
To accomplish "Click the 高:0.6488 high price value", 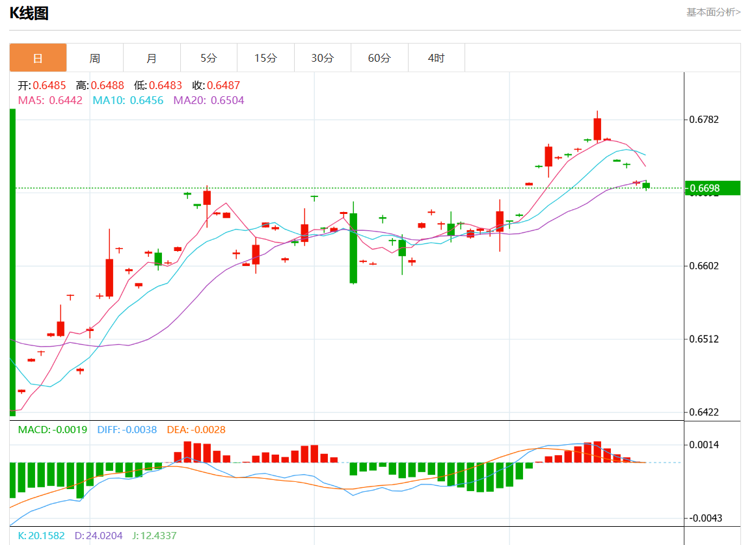I will (100, 85).
